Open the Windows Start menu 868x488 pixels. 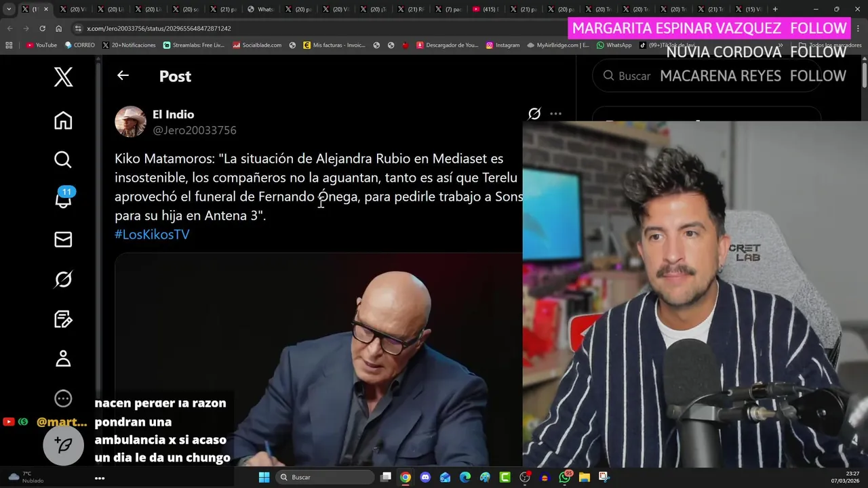[264, 477]
